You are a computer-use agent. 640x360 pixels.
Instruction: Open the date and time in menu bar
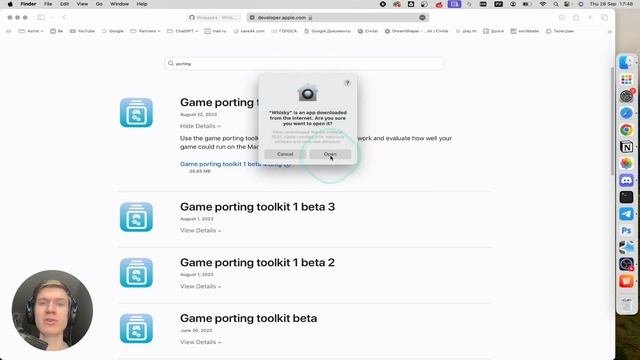tap(611, 4)
